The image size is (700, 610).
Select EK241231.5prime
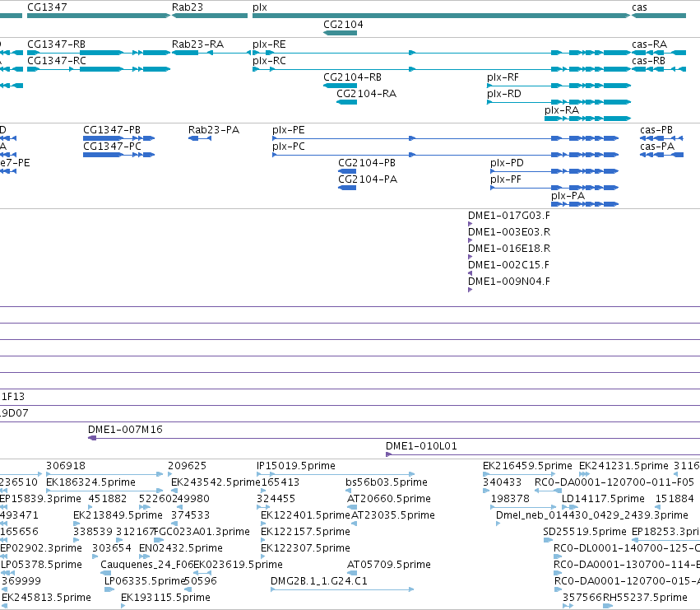tap(584, 474)
